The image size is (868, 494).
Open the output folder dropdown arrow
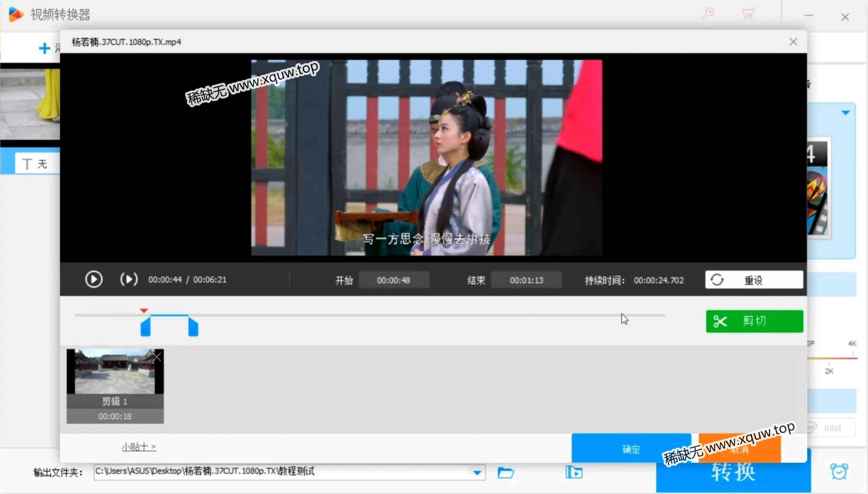(477, 472)
